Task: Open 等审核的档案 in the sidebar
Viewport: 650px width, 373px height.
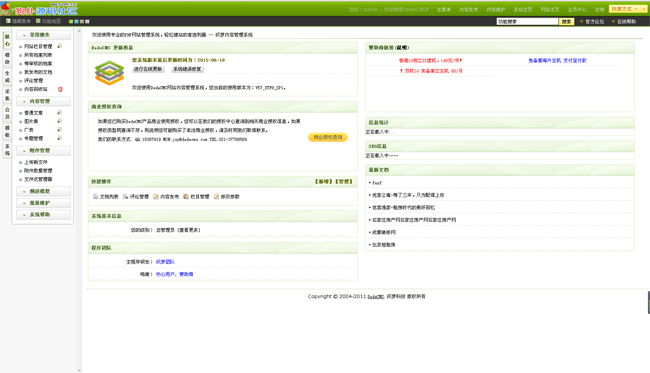Action: coord(38,64)
